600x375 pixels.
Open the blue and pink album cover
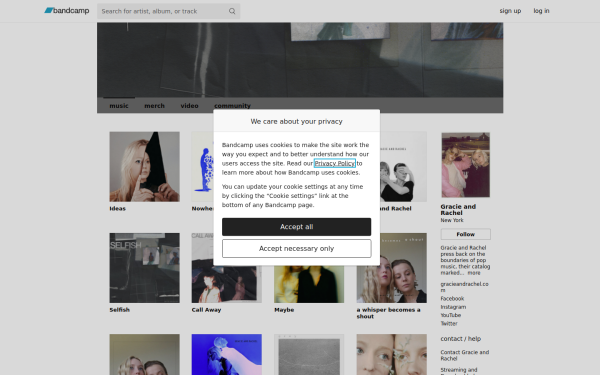(227, 355)
